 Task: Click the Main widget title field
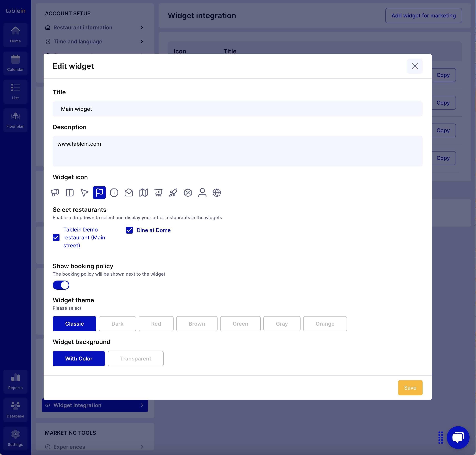237,109
